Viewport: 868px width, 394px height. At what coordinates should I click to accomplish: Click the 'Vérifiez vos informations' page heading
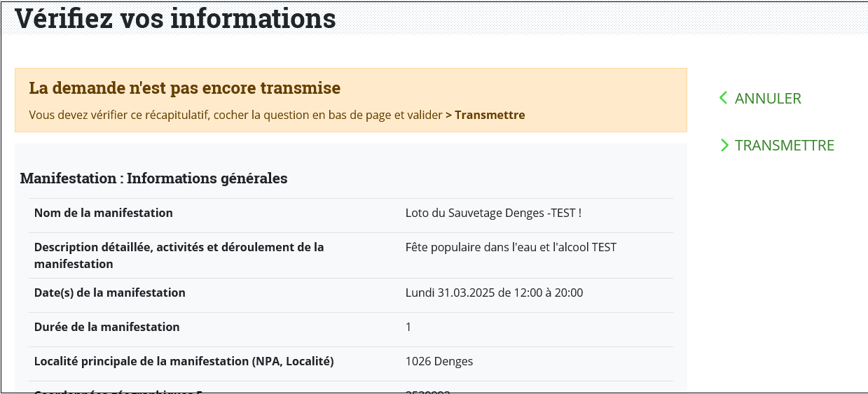175,18
